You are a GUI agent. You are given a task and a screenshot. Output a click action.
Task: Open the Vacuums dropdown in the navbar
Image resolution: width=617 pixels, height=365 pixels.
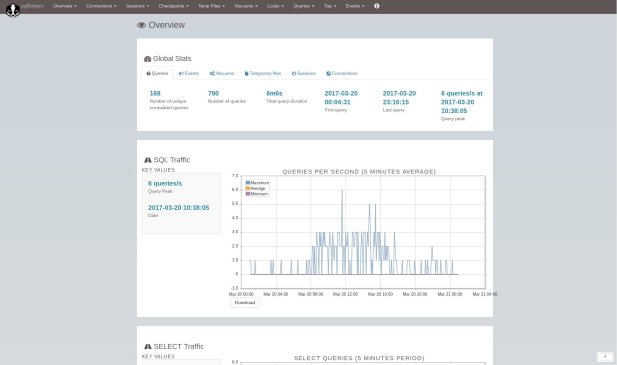point(246,6)
